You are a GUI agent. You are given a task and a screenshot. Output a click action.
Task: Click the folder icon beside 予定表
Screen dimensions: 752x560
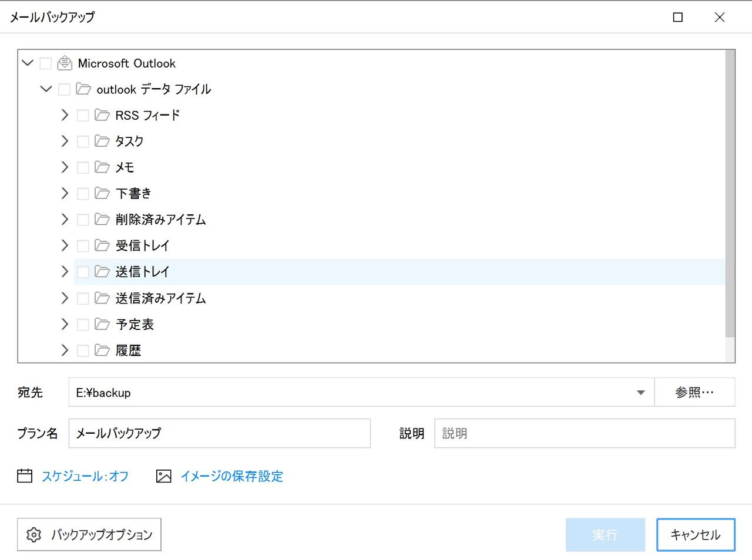click(102, 324)
